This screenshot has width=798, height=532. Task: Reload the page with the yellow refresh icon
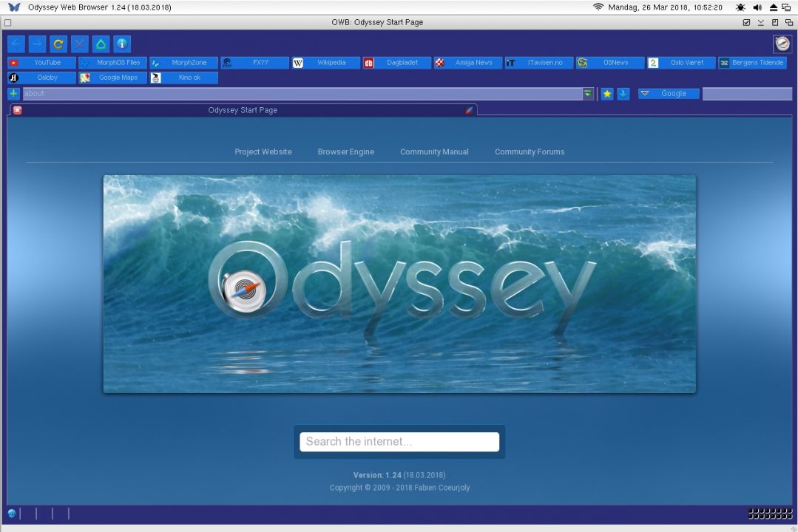pos(58,44)
